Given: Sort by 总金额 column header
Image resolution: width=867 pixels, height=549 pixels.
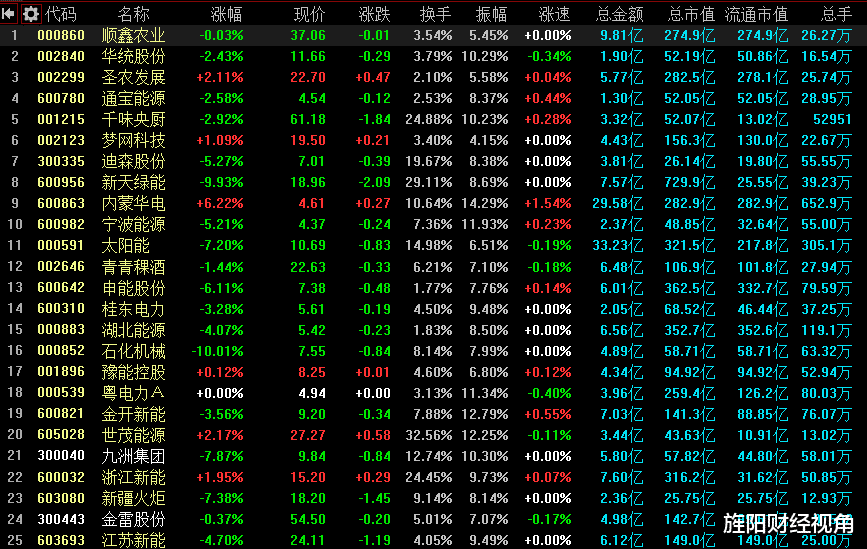Looking at the screenshot, I should [620, 14].
